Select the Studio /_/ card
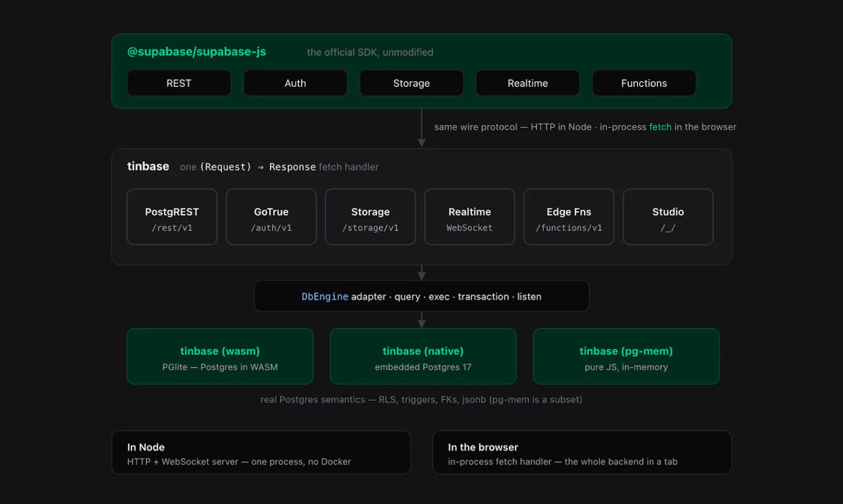Screen dimensions: 843x504 [668, 217]
